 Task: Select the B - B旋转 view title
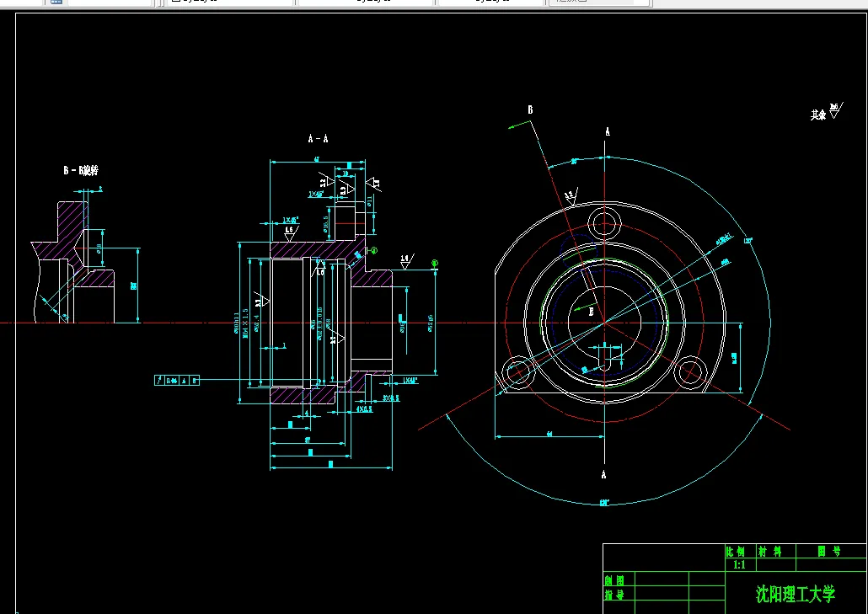point(81,170)
